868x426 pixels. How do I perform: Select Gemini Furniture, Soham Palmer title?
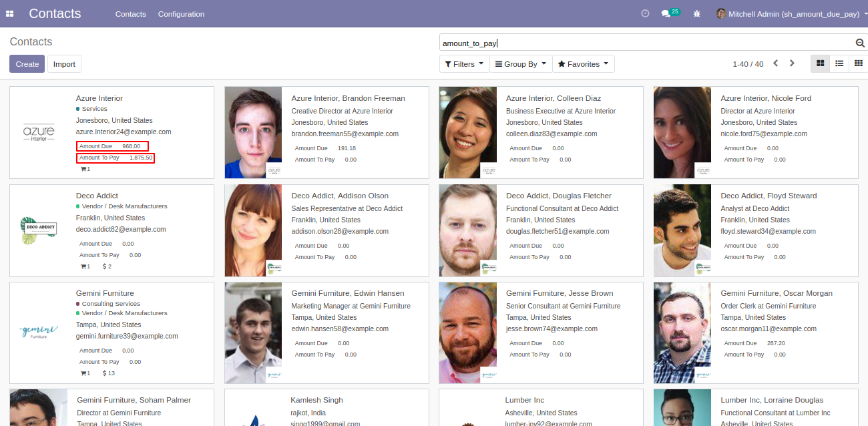(x=134, y=400)
